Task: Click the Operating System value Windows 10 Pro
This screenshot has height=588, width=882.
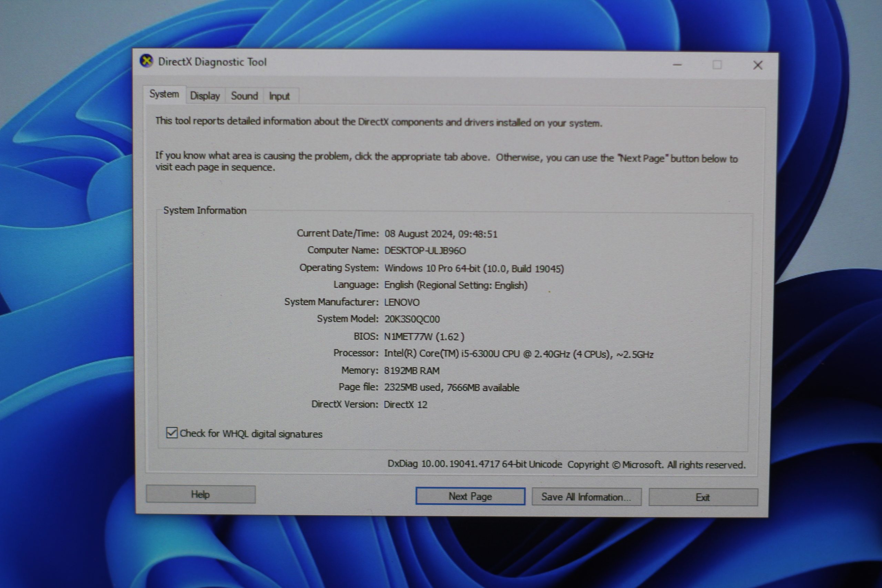Action: pos(474,268)
